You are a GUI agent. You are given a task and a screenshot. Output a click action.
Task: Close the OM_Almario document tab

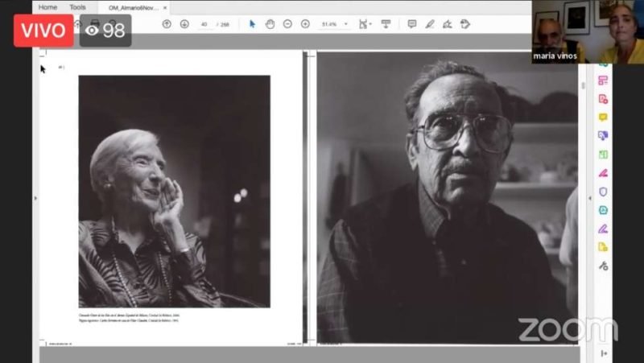click(164, 7)
